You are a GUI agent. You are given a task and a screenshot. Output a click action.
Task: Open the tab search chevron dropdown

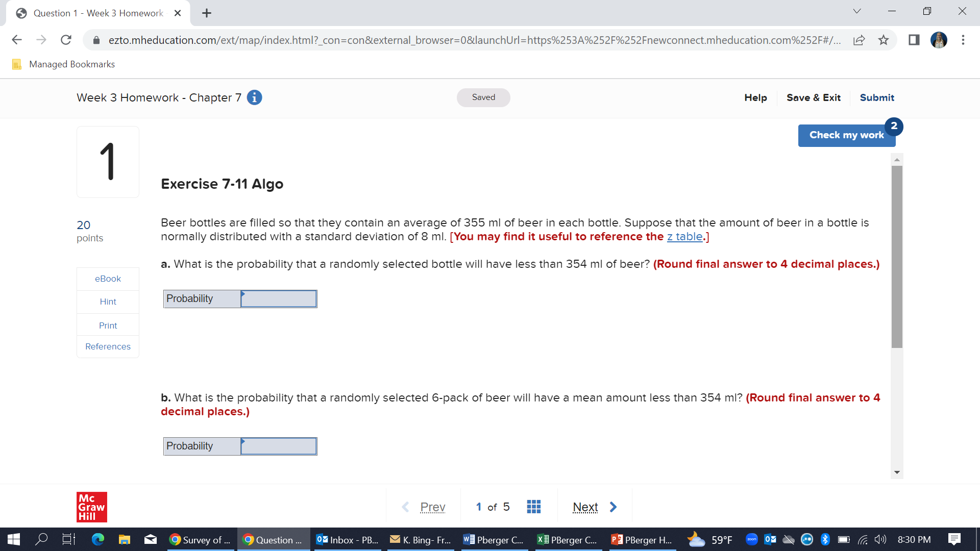click(x=856, y=11)
